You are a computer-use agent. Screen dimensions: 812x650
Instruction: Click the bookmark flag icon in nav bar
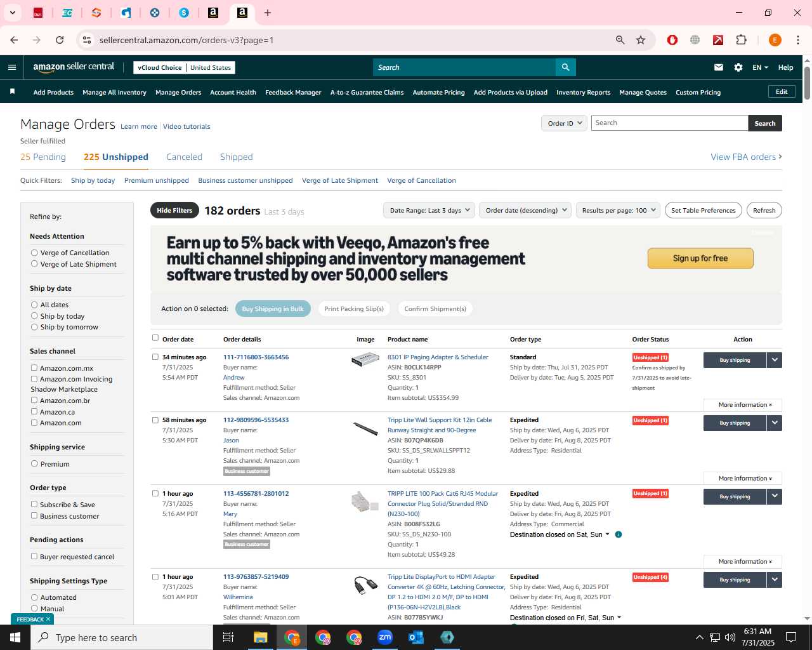pyautogui.click(x=12, y=92)
